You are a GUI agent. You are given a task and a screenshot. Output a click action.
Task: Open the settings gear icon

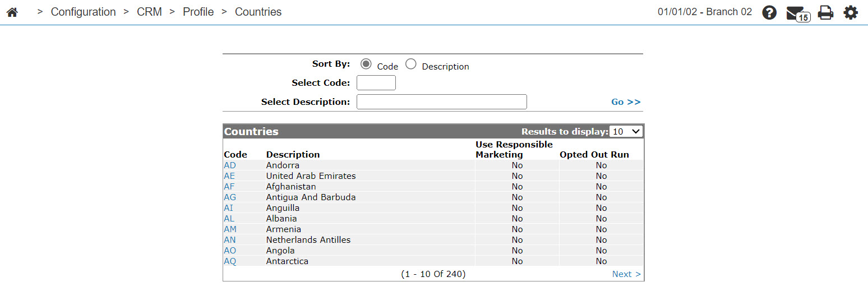tap(851, 12)
